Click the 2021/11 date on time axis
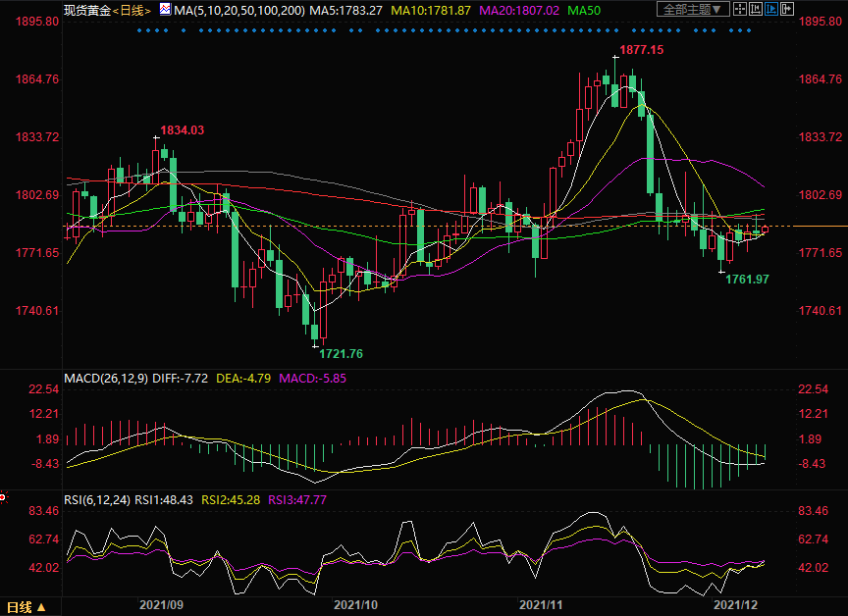This screenshot has height=616, width=848. click(539, 607)
